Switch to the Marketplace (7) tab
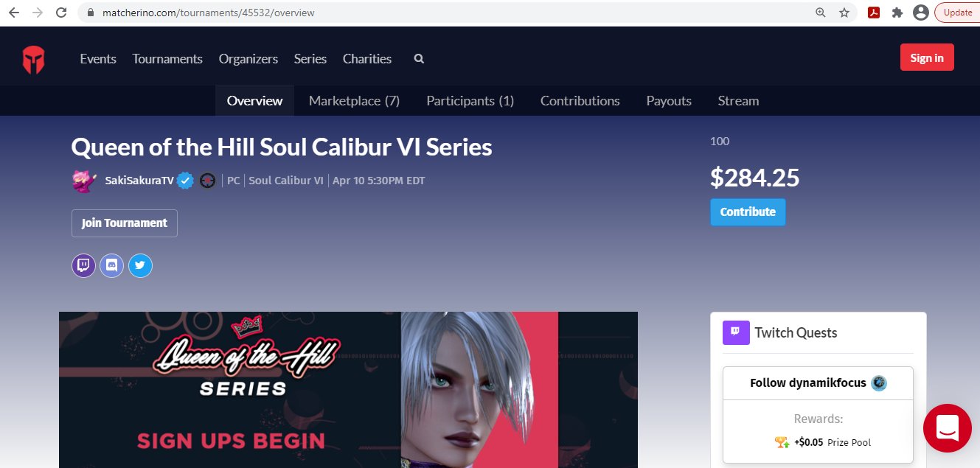Screen dimensions: 980x468 tap(354, 101)
